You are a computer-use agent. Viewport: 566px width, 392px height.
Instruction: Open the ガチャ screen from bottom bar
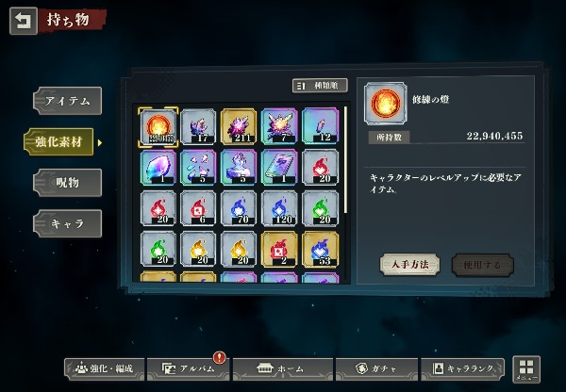(x=376, y=369)
